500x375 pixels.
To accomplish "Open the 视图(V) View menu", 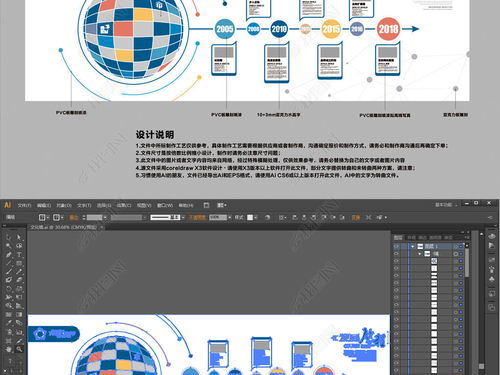I will 144,205.
